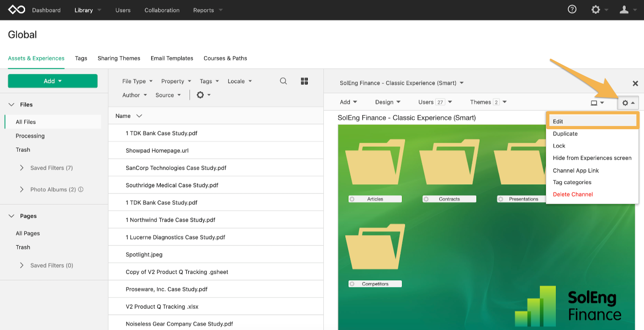Open Library navigation menu

pos(88,10)
